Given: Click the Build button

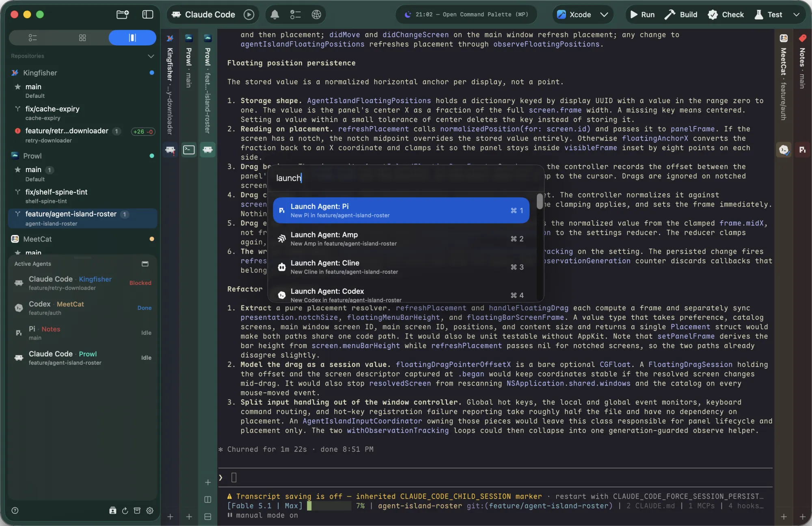Looking at the screenshot, I should click(x=681, y=15).
